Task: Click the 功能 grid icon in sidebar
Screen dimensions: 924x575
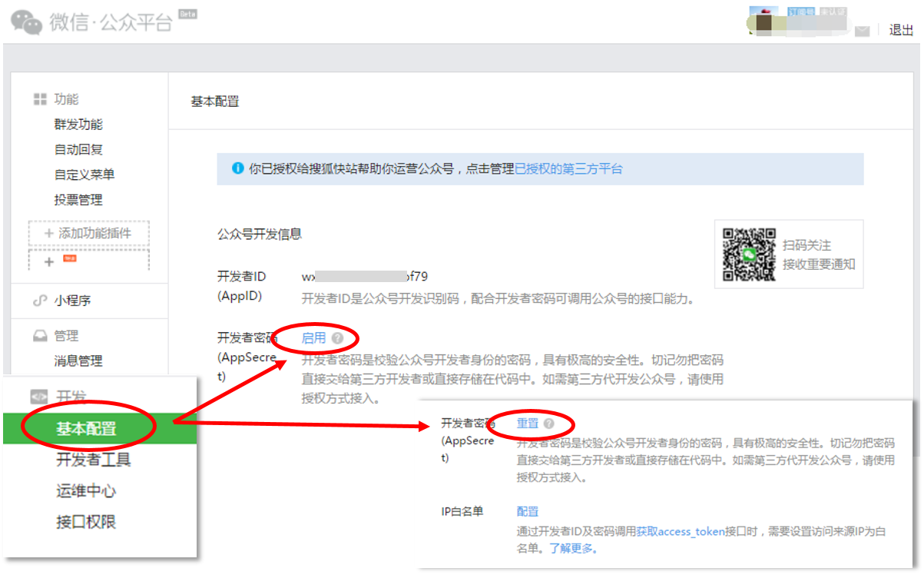Action: pos(39,99)
